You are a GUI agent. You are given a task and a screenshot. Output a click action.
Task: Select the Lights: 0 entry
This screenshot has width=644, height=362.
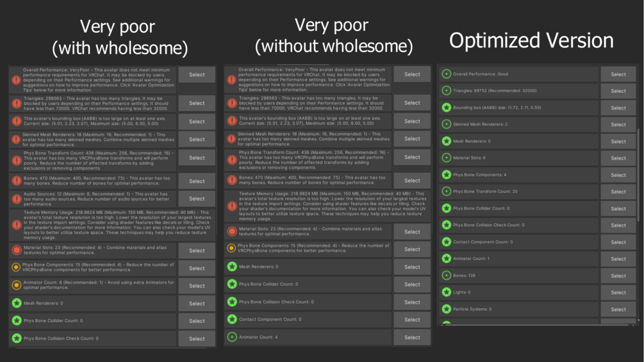tap(618, 293)
